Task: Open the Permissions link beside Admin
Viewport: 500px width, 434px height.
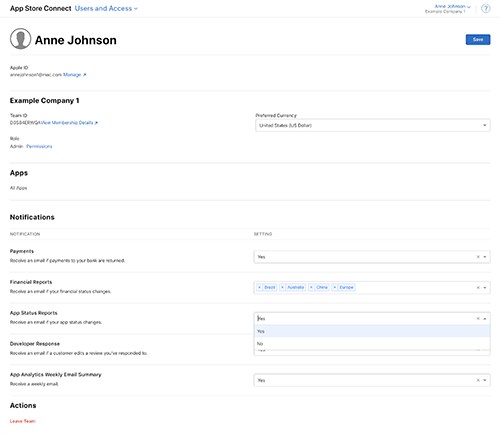Action: [39, 146]
